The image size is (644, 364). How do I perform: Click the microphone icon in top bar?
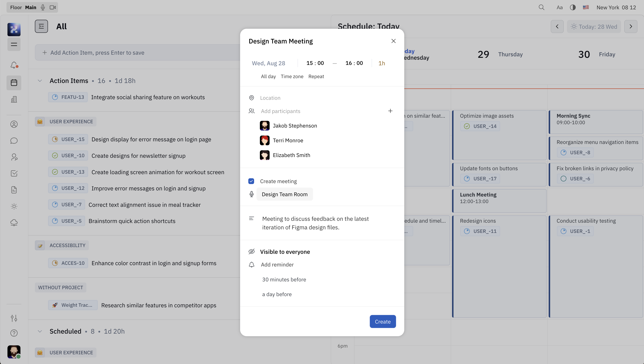[43, 7]
